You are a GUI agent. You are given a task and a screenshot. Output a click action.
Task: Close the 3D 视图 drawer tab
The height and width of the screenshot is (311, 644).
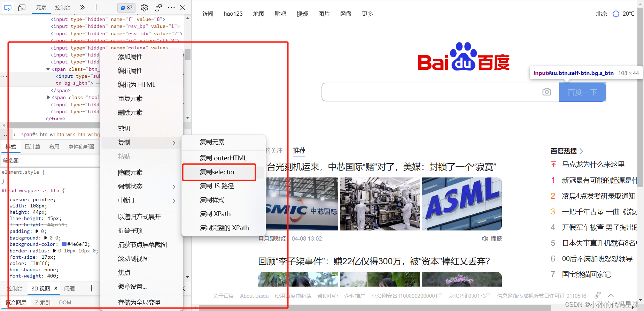click(x=55, y=288)
